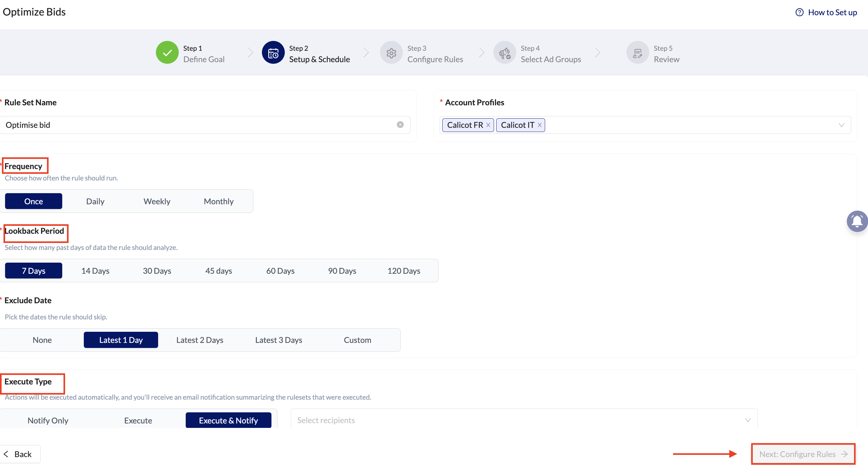The height and width of the screenshot is (465, 868).
Task: Click the Step 2 calendar schedule icon
Action: pyautogui.click(x=273, y=53)
